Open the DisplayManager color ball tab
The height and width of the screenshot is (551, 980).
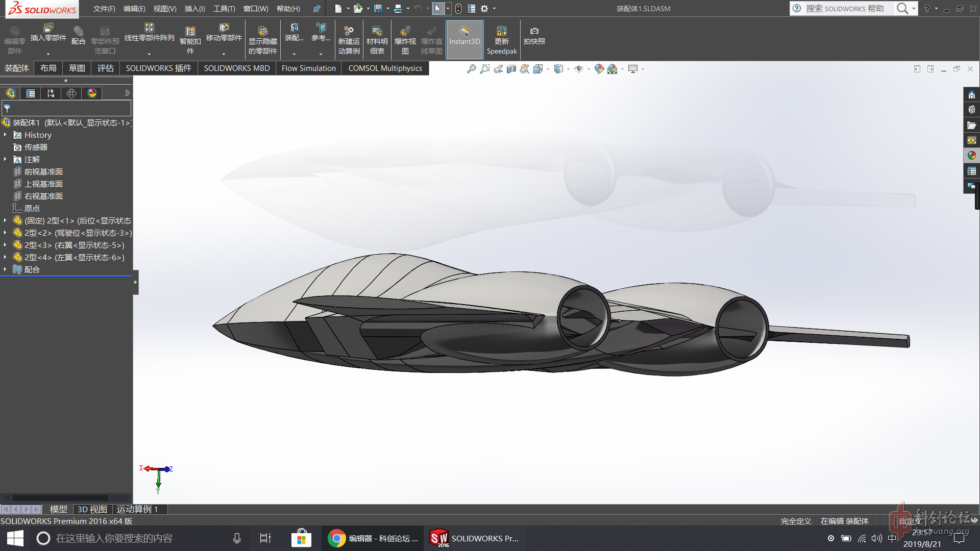coord(92,93)
